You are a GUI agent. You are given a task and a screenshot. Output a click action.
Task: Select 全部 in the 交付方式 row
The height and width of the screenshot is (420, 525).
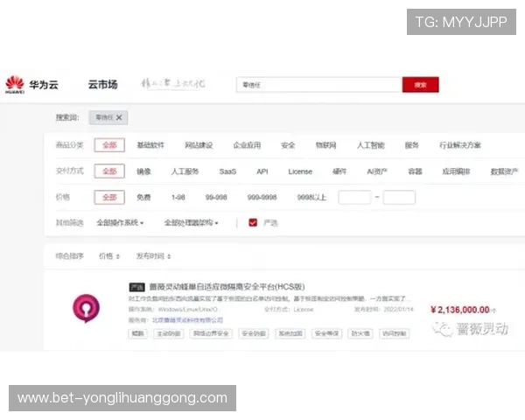109,171
